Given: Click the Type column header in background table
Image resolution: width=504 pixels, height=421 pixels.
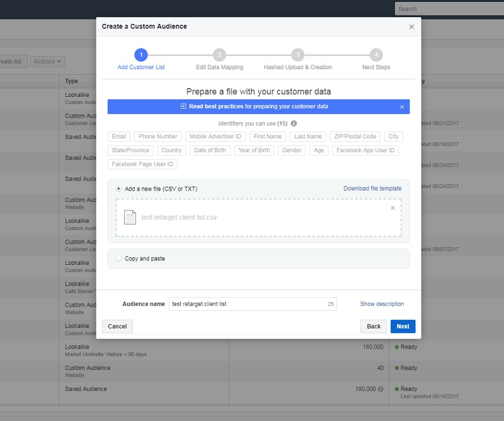Looking at the screenshot, I should [71, 81].
